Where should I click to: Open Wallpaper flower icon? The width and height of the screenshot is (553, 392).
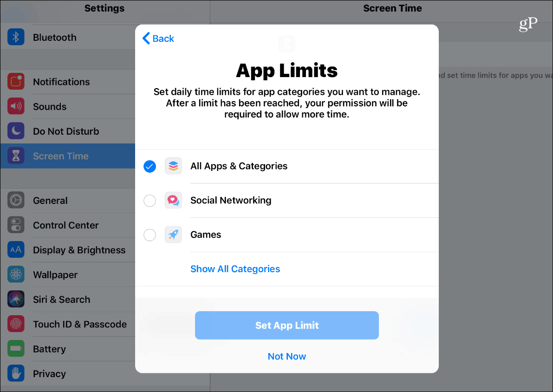(16, 274)
